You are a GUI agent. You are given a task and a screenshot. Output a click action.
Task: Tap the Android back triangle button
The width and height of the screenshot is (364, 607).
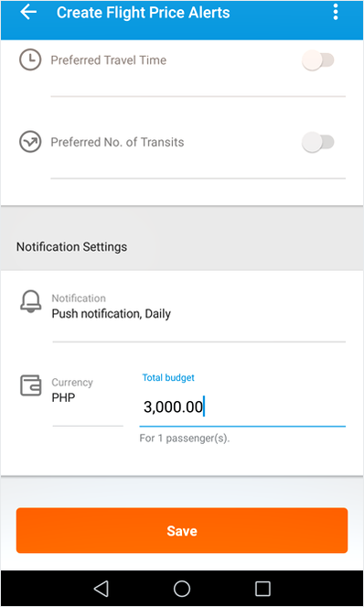(x=101, y=589)
